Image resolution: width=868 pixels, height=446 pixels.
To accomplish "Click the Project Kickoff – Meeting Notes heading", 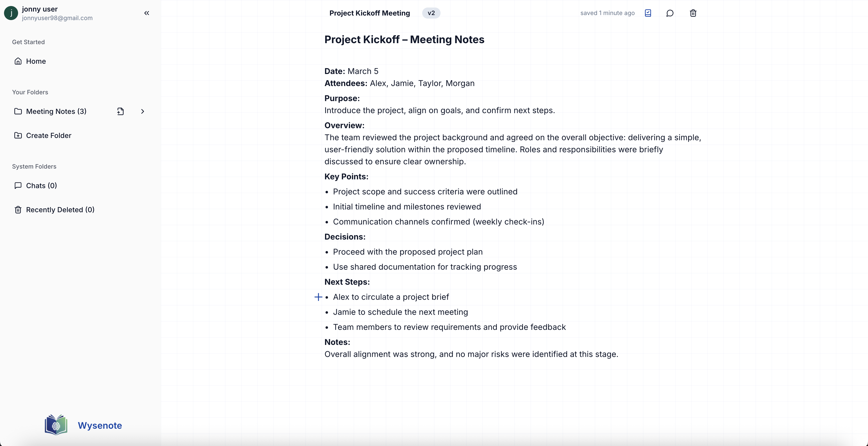I will pyautogui.click(x=404, y=39).
